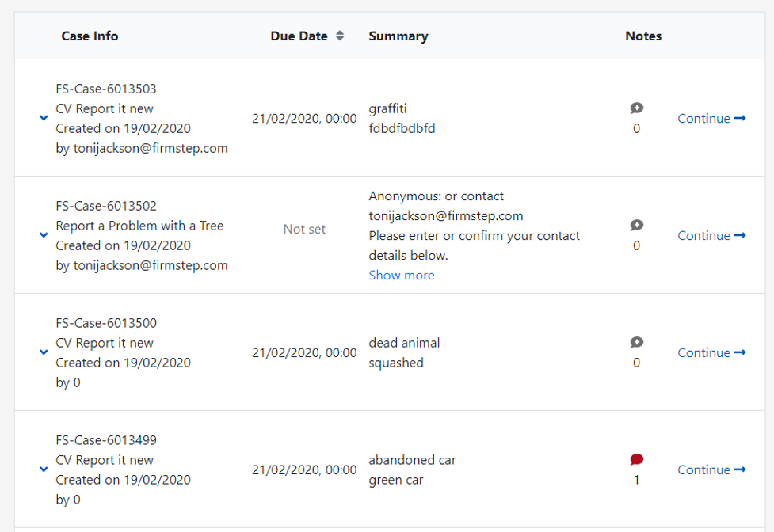Click arrow icon beside Continue for graffiti case
This screenshot has width=774, height=532.
coord(740,118)
